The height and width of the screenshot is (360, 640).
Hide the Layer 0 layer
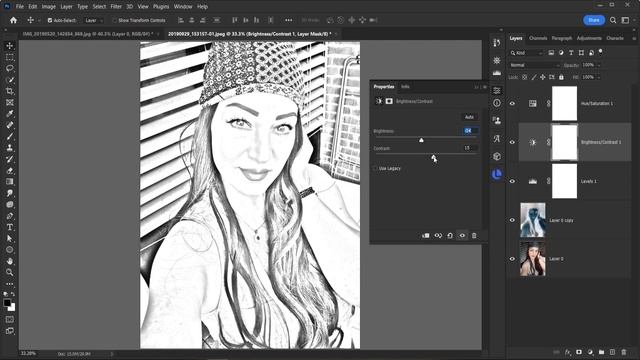click(x=512, y=259)
